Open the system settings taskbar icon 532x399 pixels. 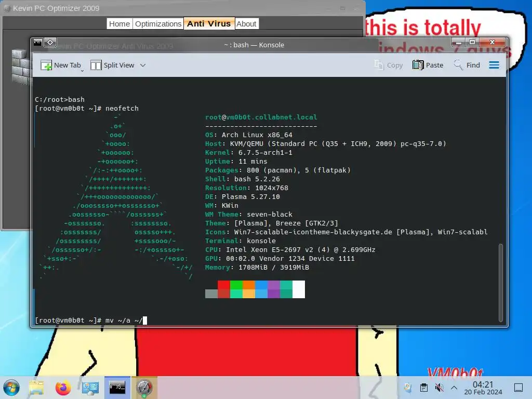[x=90, y=388]
